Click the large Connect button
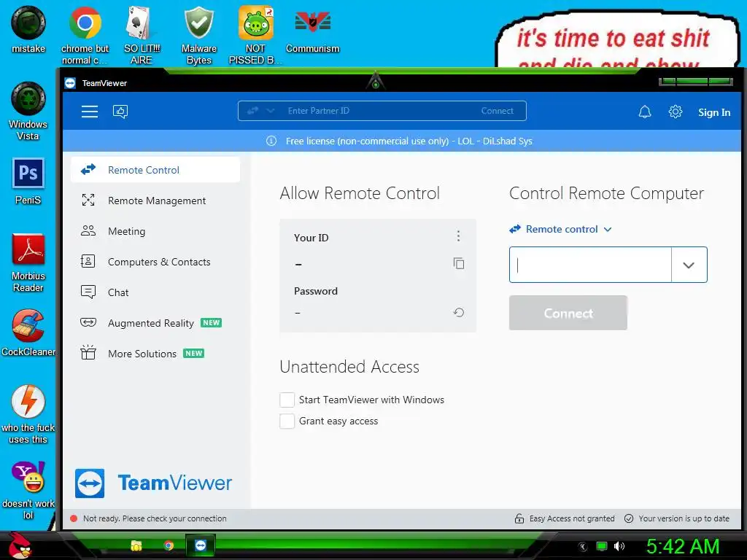Image resolution: width=747 pixels, height=560 pixels. click(568, 313)
